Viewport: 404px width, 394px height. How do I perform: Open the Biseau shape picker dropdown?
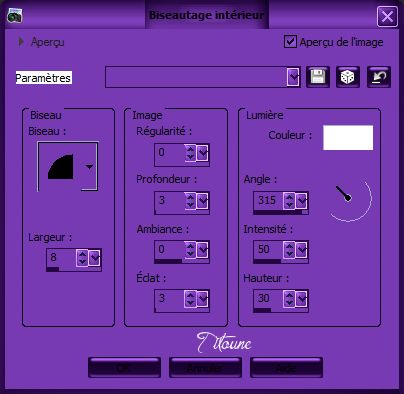[x=89, y=166]
